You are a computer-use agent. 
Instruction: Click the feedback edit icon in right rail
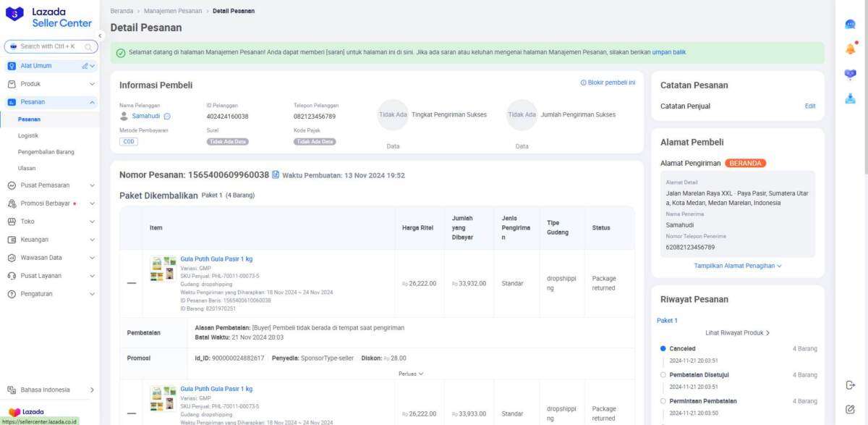click(x=850, y=409)
